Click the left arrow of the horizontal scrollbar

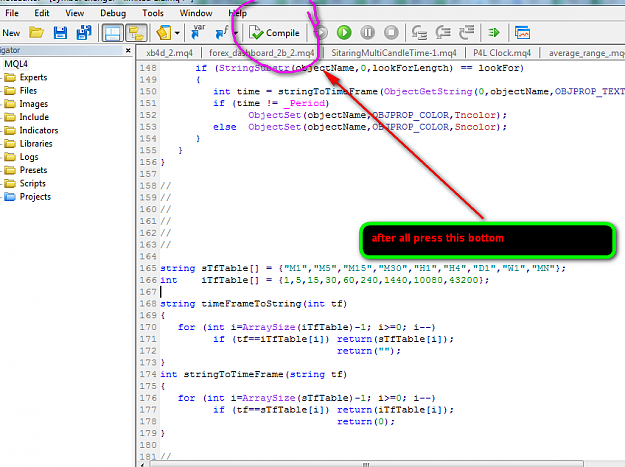pyautogui.click(x=143, y=464)
